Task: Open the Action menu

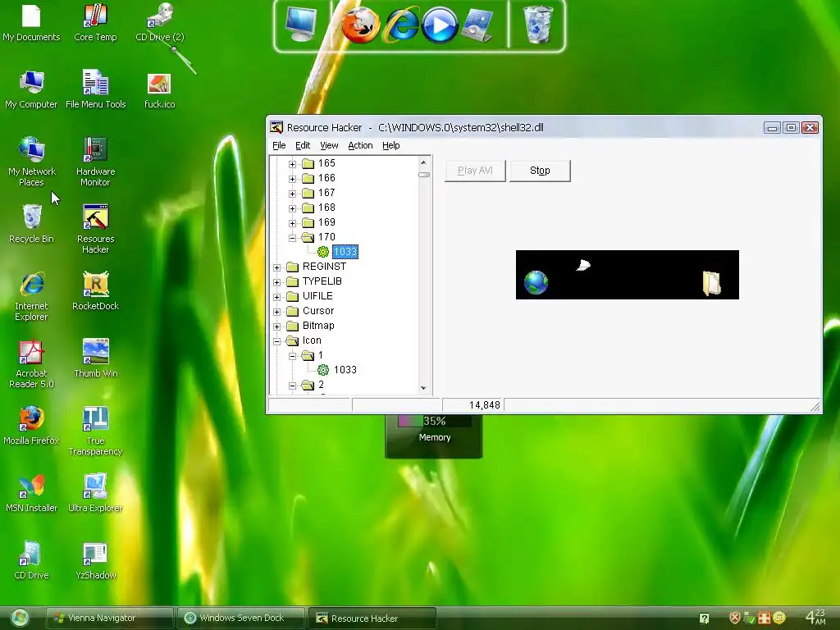Action: pos(360,145)
